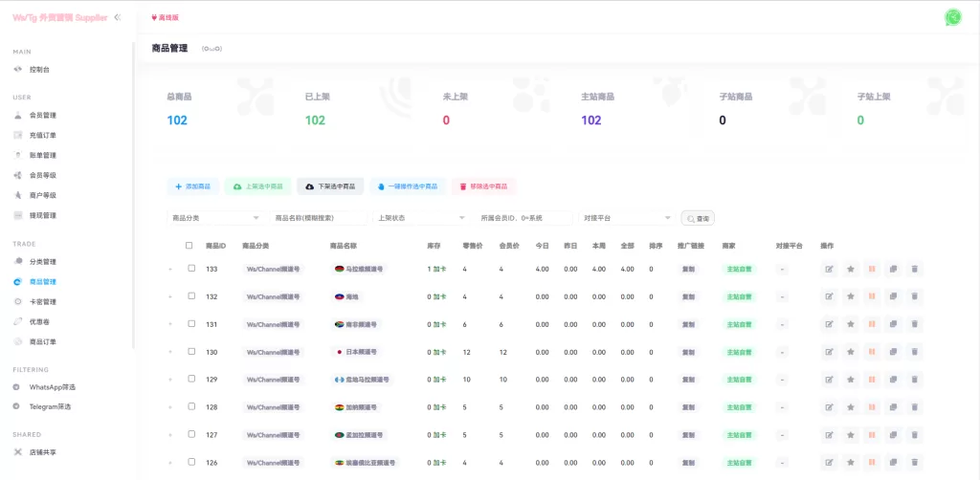The image size is (980, 480).
Task: Open WhatsApp筛选 in the sidebar
Action: 53,387
